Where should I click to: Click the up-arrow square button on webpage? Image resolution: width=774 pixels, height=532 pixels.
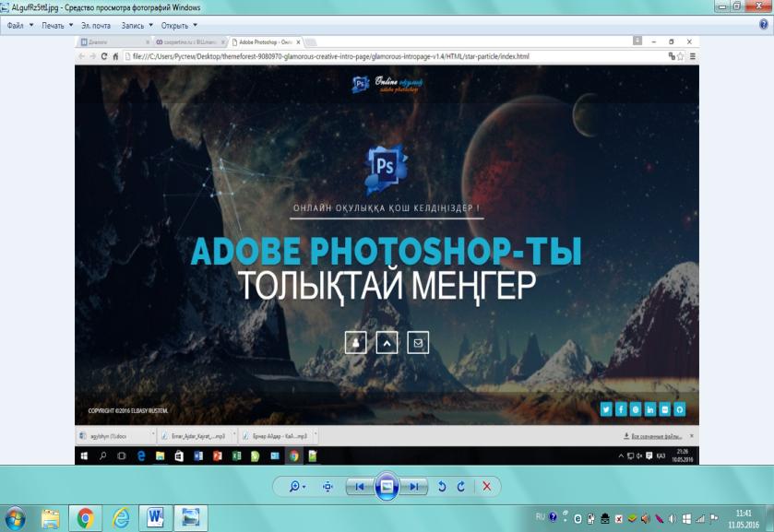tap(387, 342)
